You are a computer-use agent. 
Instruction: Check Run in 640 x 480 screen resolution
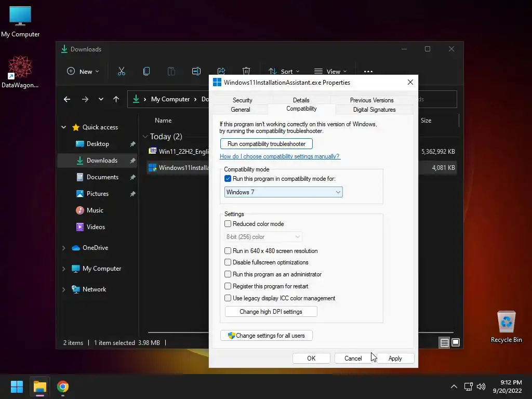[x=228, y=251]
